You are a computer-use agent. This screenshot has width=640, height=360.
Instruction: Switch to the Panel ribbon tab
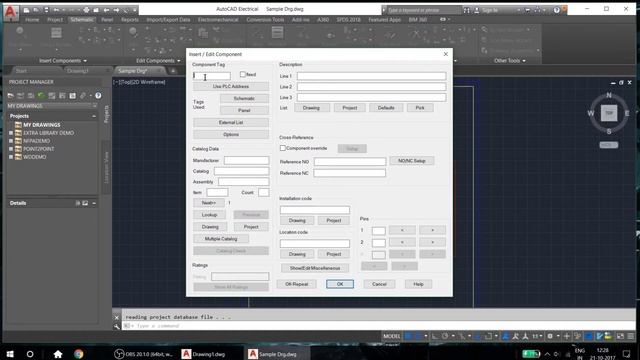pos(107,20)
